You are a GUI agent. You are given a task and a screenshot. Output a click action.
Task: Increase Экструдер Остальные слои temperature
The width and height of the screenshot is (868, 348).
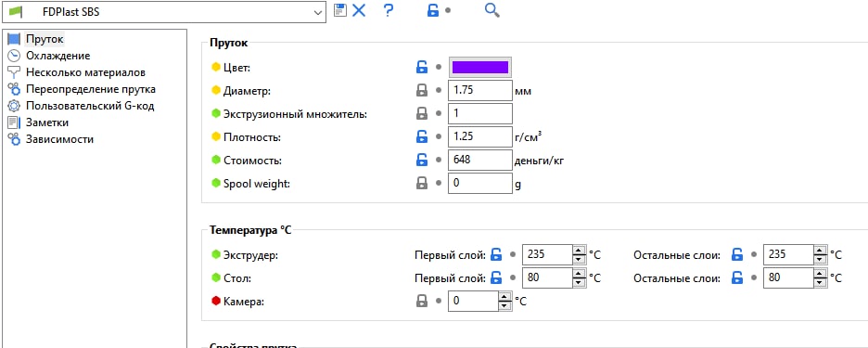pos(821,251)
